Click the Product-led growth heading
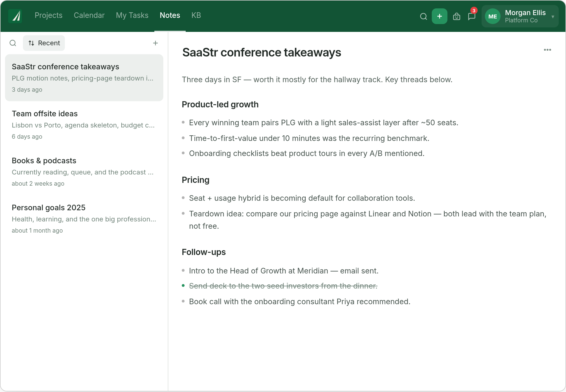 tap(220, 105)
